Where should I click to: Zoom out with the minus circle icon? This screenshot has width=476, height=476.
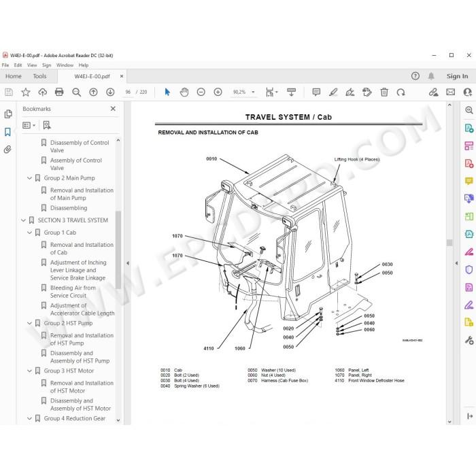coord(201,92)
